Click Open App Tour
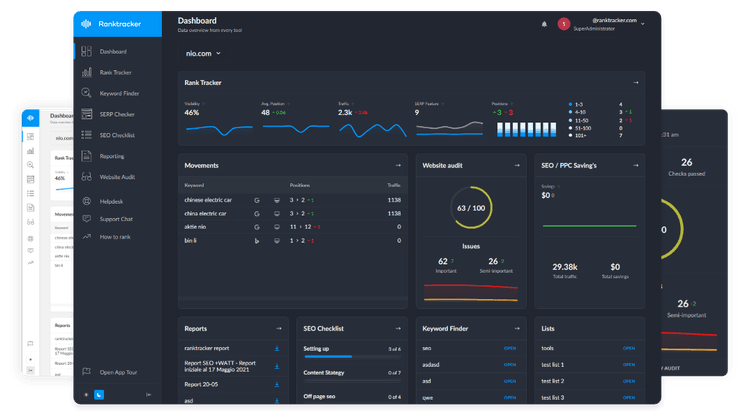The width and height of the screenshot is (750, 412). [118, 371]
